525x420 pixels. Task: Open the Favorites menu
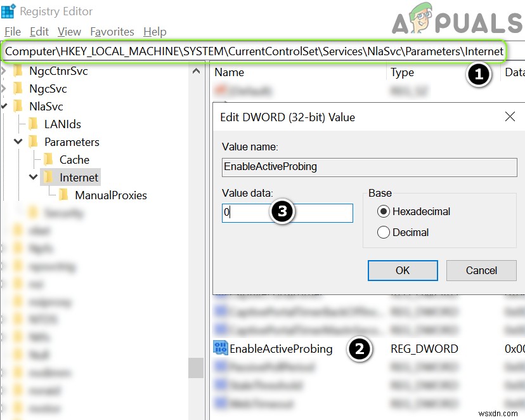tap(112, 32)
